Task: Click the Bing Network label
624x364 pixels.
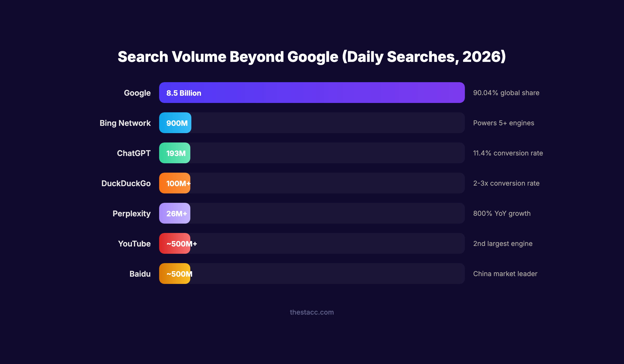Action: click(x=125, y=123)
